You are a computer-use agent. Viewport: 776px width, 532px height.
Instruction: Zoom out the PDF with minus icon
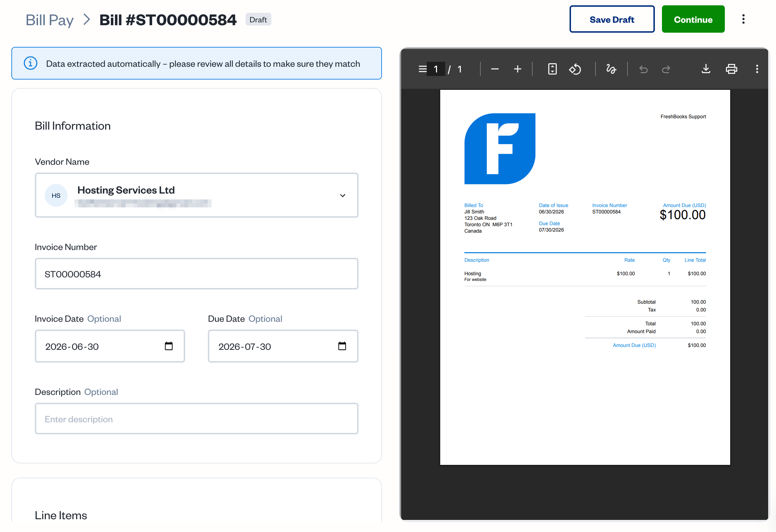[495, 69]
